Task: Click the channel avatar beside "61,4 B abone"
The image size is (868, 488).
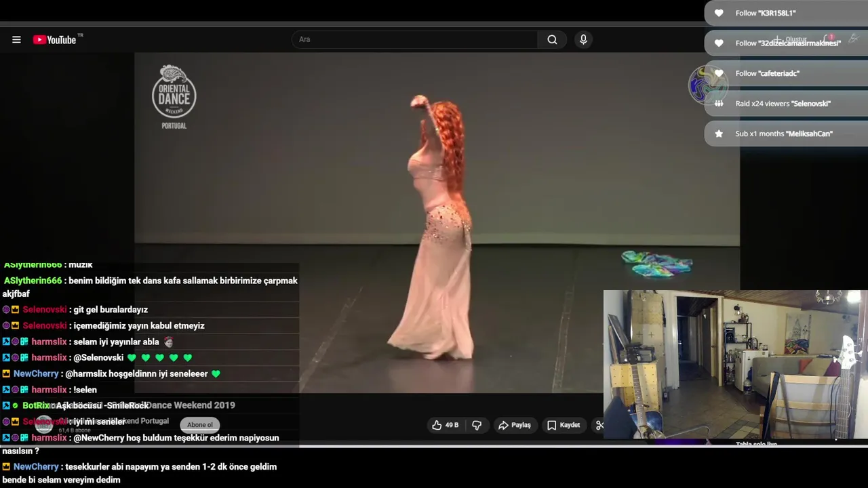Action: click(x=44, y=425)
